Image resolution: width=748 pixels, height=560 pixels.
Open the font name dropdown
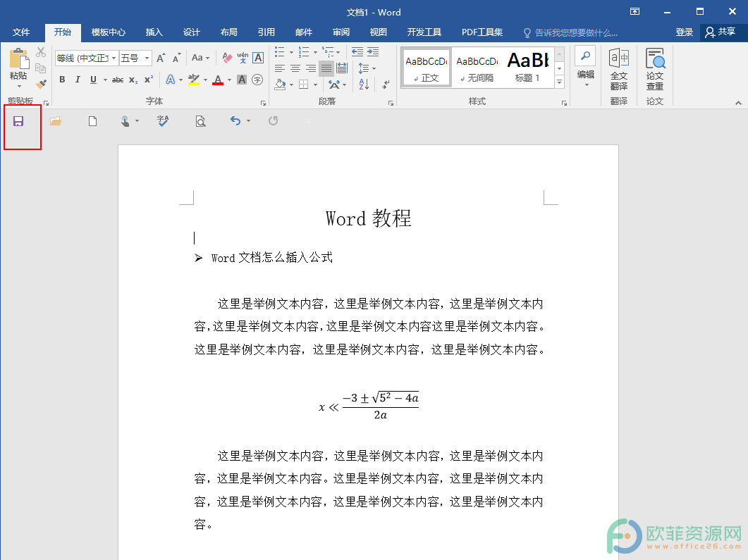pos(114,58)
